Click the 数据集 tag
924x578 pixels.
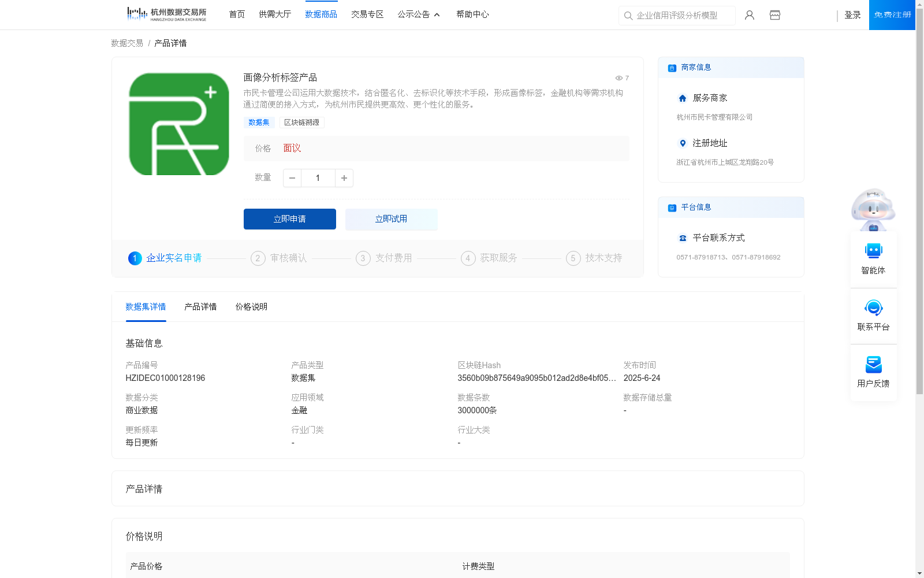pyautogui.click(x=259, y=123)
